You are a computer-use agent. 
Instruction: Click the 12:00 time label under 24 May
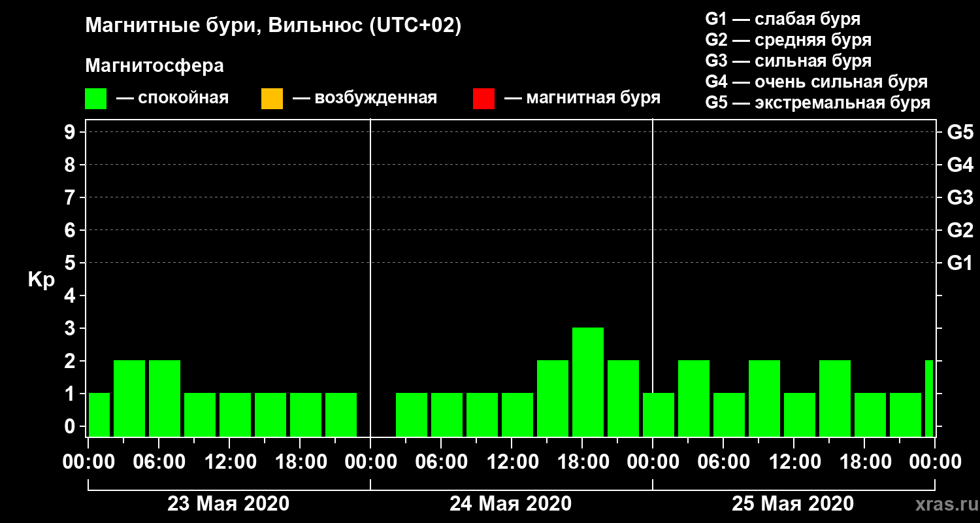[513, 462]
